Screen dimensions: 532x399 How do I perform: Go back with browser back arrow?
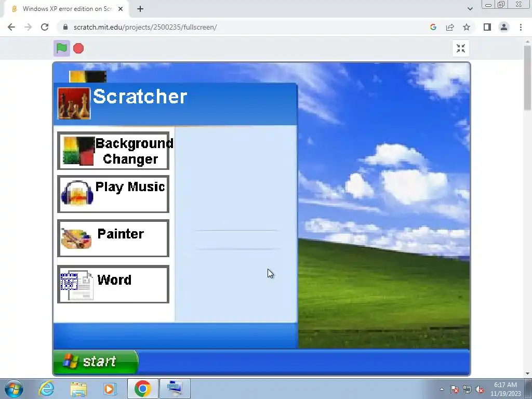click(x=11, y=27)
